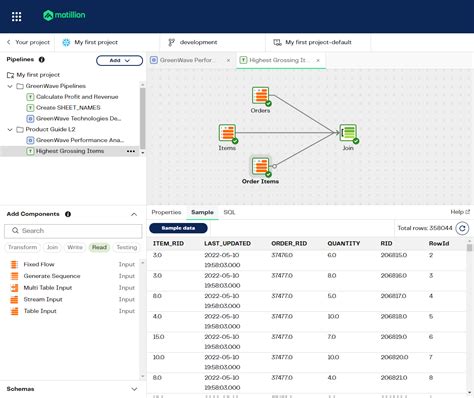
Task: Collapse the GreenWave Pipelines folder
Action: 10,86
